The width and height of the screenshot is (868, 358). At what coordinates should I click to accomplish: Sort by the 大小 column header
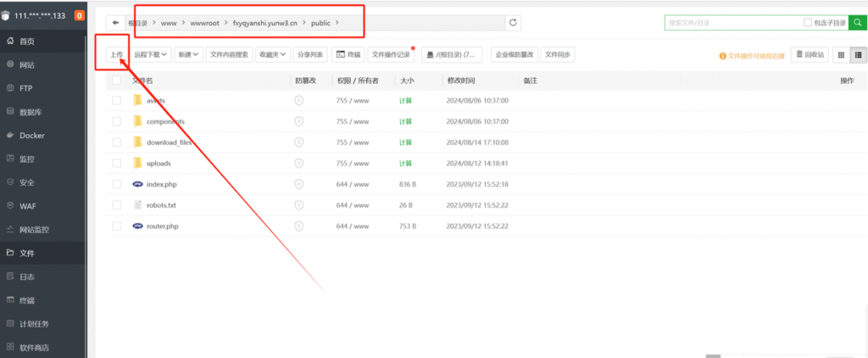pyautogui.click(x=407, y=81)
